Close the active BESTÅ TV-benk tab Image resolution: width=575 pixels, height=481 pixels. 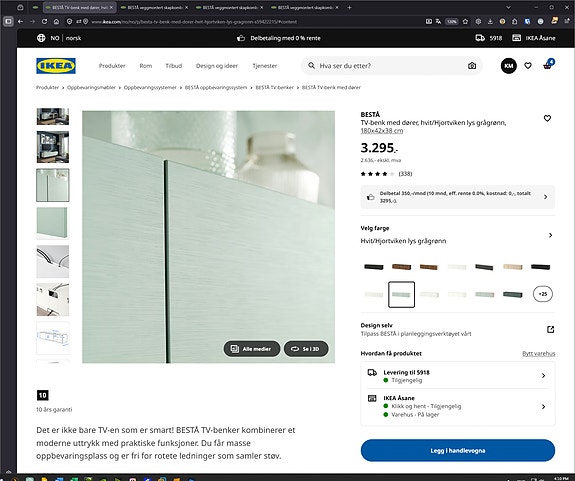[111, 7]
